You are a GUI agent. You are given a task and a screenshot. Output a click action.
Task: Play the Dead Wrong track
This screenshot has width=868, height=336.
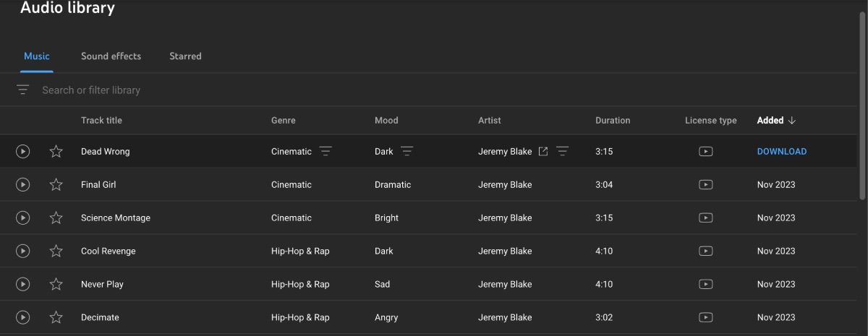[23, 152]
